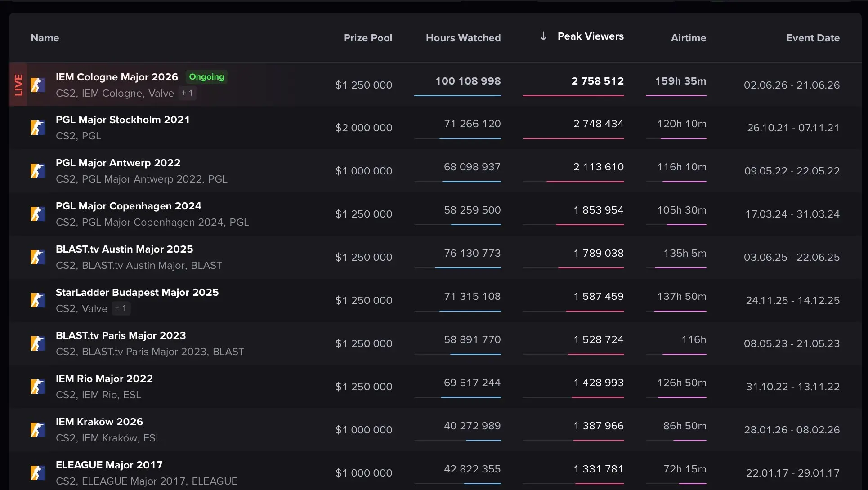The height and width of the screenshot is (490, 868).
Task: Click the Ongoing status badge
Action: (x=206, y=77)
